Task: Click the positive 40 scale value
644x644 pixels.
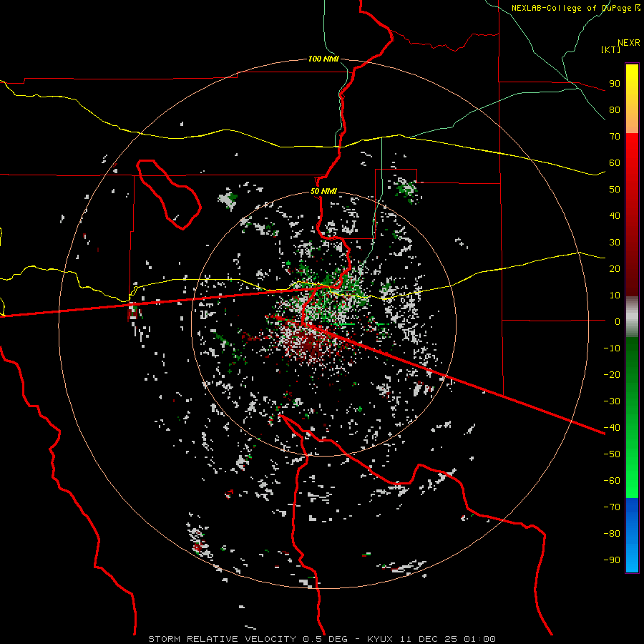Action: click(615, 216)
